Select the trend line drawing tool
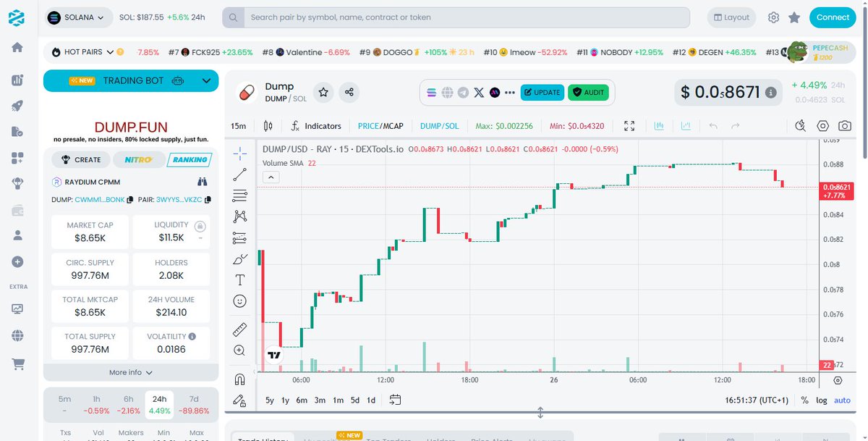The image size is (868, 441). [240, 174]
